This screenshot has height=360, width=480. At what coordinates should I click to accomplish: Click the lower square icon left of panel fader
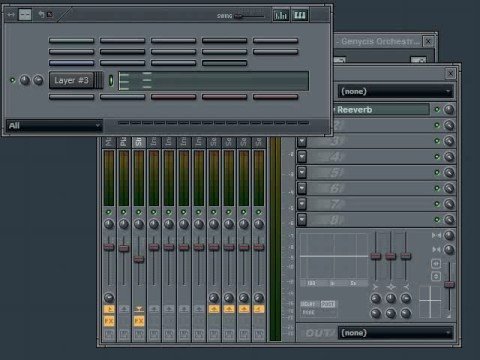[436, 276]
